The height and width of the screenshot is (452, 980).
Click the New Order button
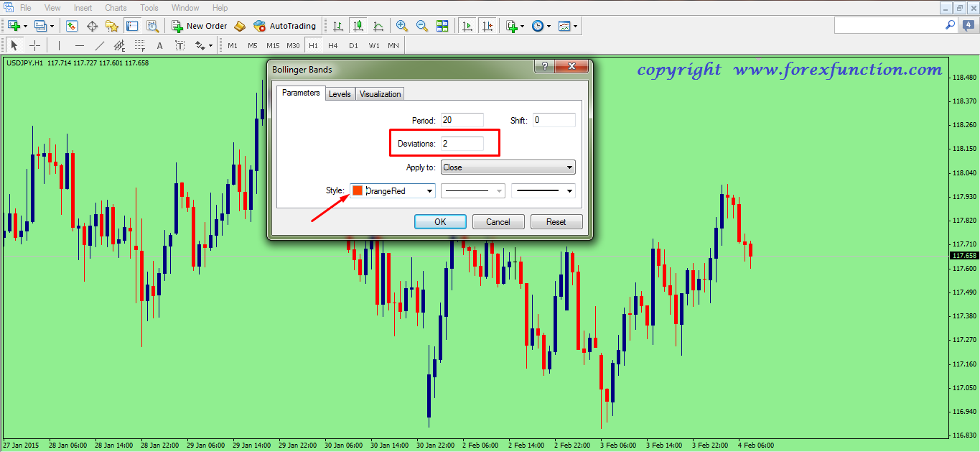pyautogui.click(x=200, y=26)
